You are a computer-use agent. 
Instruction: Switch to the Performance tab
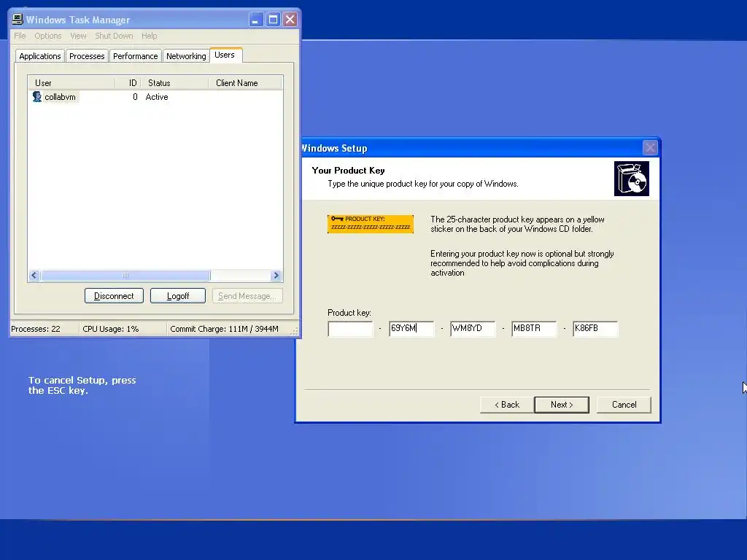[x=135, y=56]
